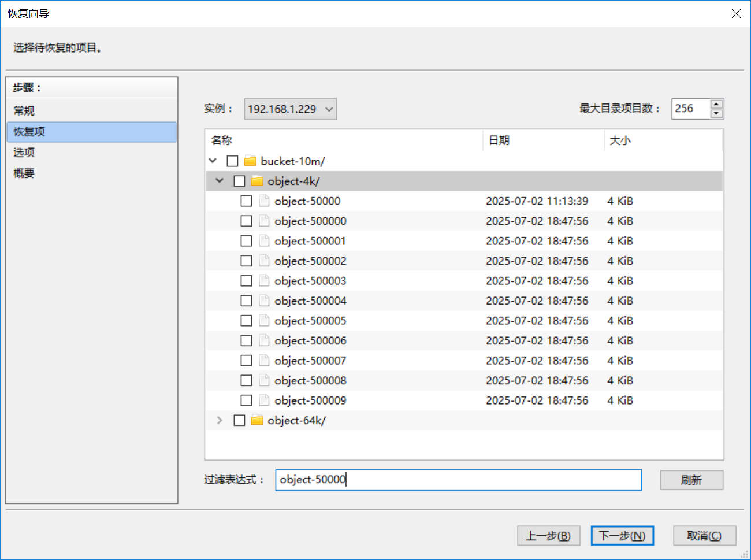Collapse the object-4k folder tree
The width and height of the screenshot is (751, 560).
click(220, 181)
